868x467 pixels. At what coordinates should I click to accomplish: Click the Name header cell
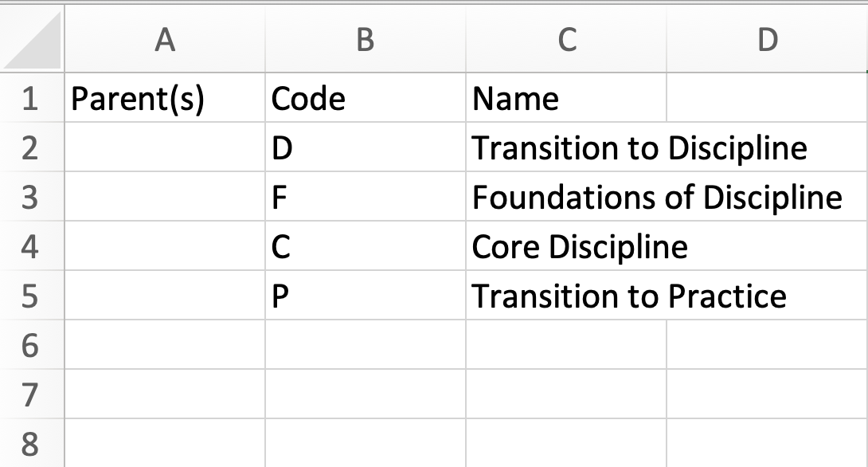(566, 99)
